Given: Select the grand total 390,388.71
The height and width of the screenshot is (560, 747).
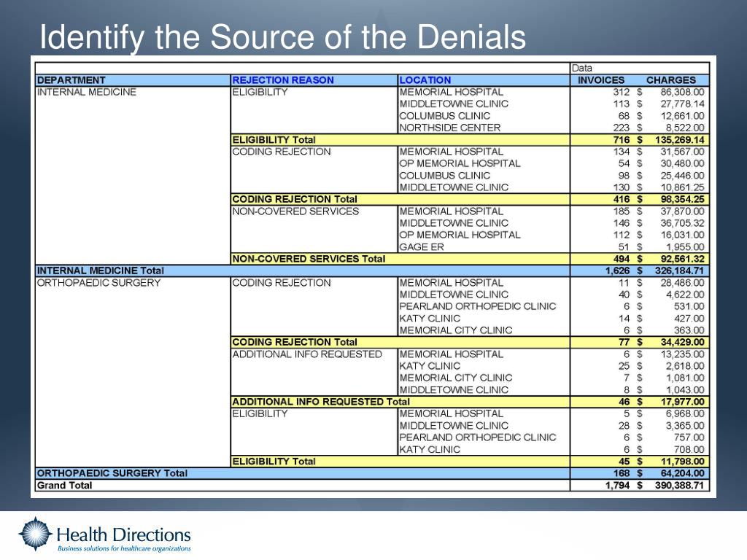Looking at the screenshot, I should (x=679, y=485).
